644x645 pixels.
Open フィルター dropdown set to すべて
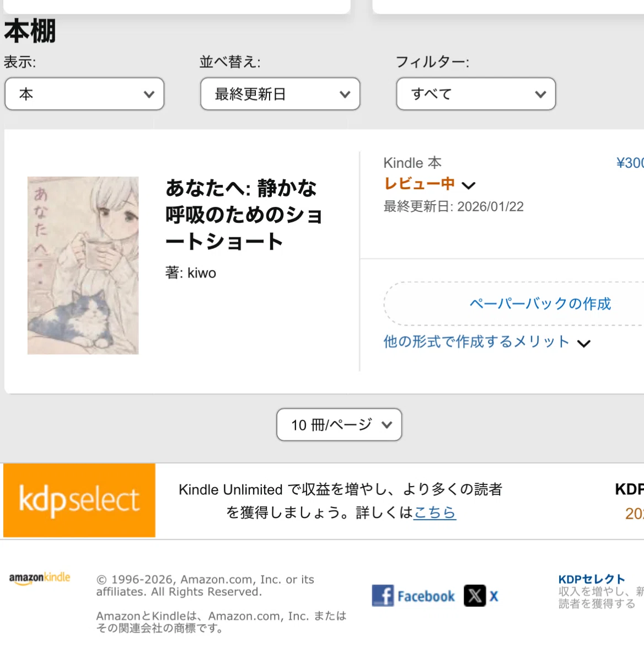coord(476,94)
